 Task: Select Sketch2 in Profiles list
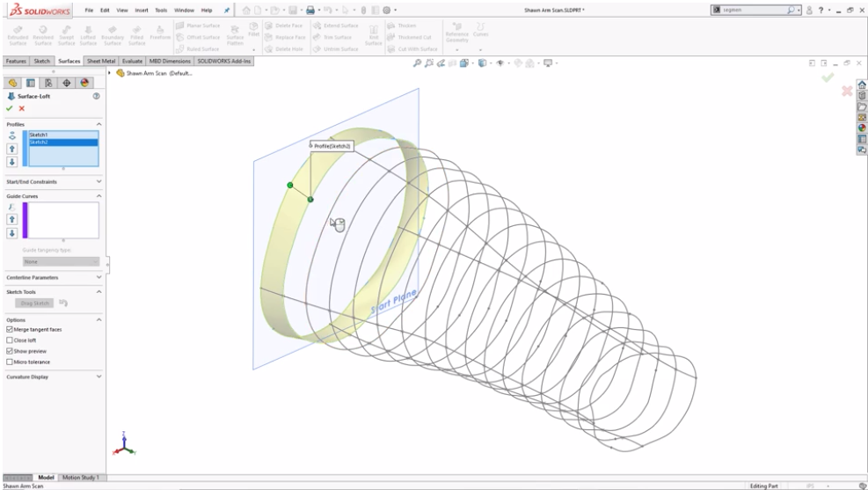click(x=63, y=143)
